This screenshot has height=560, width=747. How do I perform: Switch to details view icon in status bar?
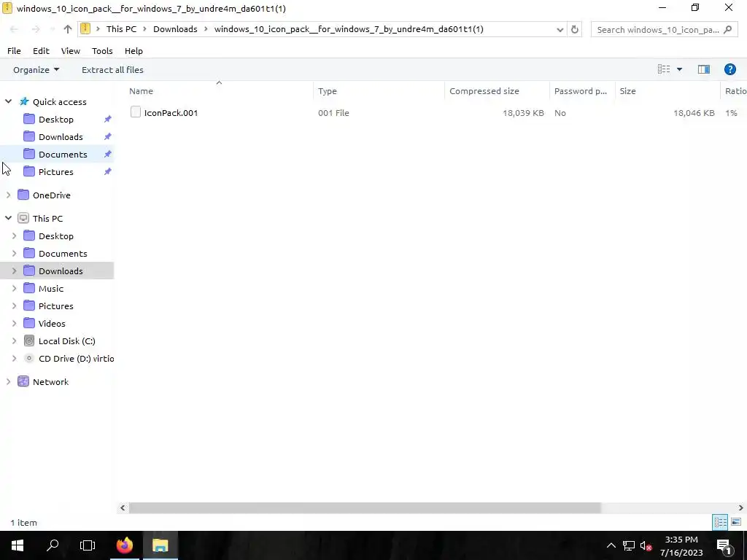720,522
